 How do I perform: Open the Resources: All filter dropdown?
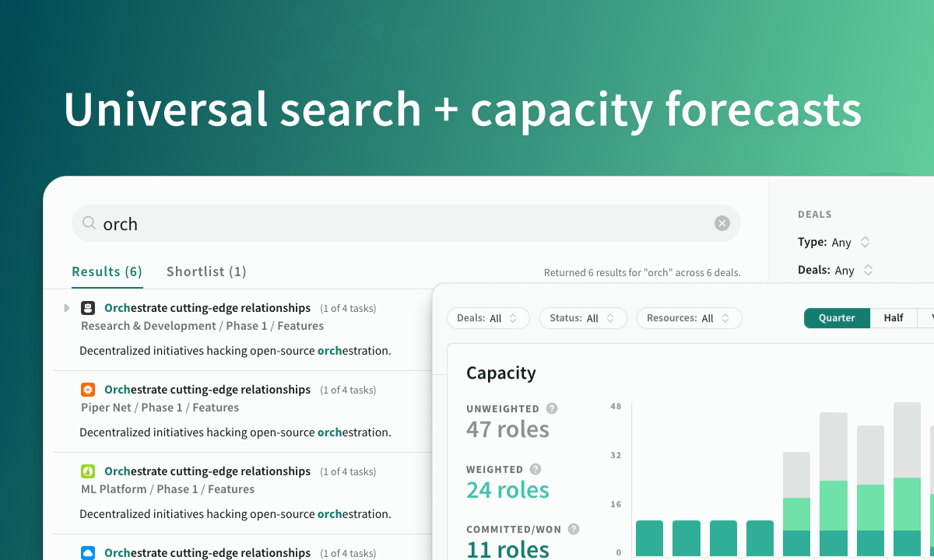(x=689, y=318)
